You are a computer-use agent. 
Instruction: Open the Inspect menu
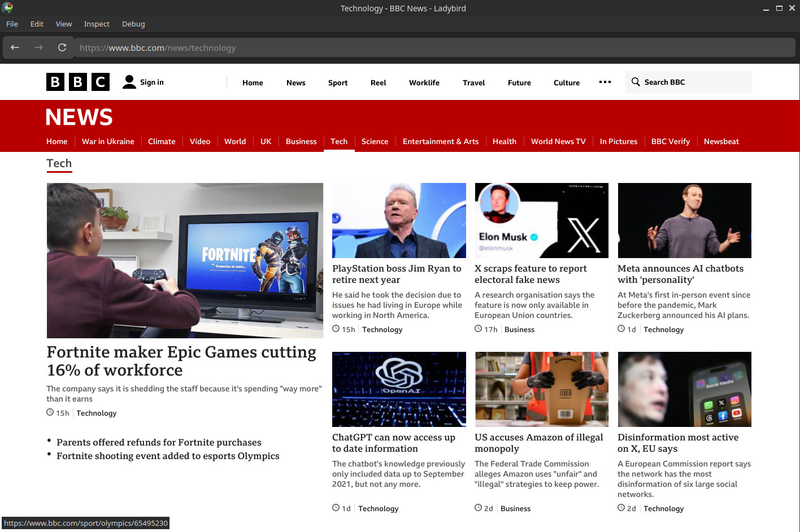pos(97,24)
